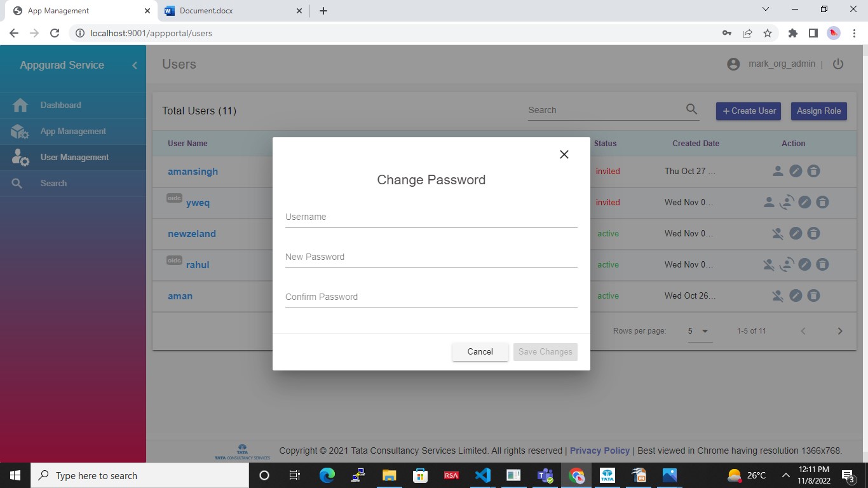
Task: Click the person icon in yweq row
Action: click(769, 202)
